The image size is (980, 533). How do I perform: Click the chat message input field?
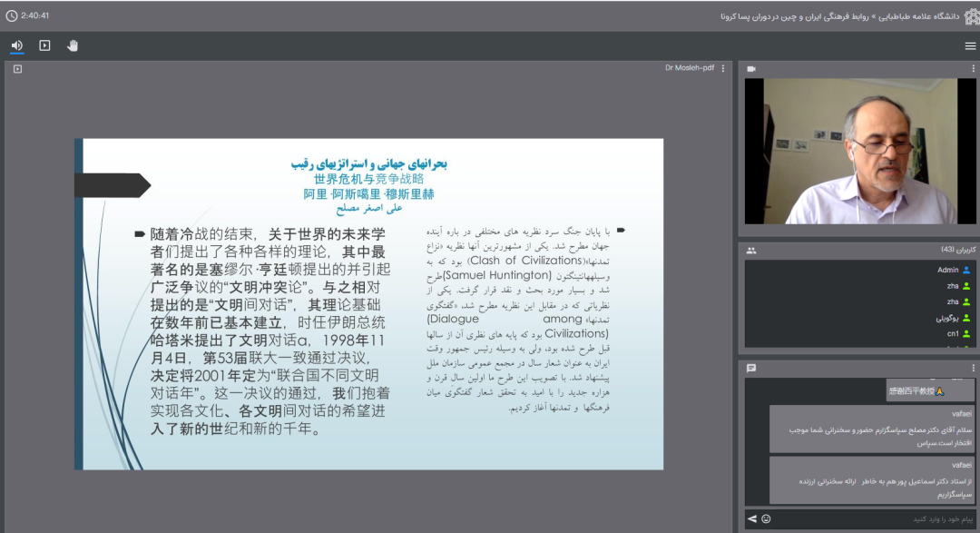click(x=871, y=518)
